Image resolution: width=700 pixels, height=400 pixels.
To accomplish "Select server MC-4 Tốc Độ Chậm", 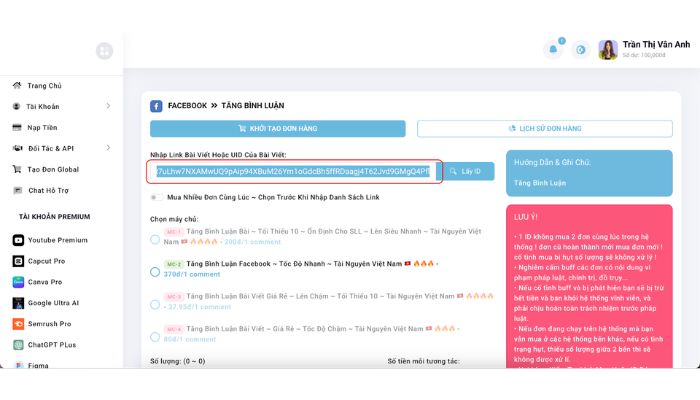I will click(x=155, y=337).
